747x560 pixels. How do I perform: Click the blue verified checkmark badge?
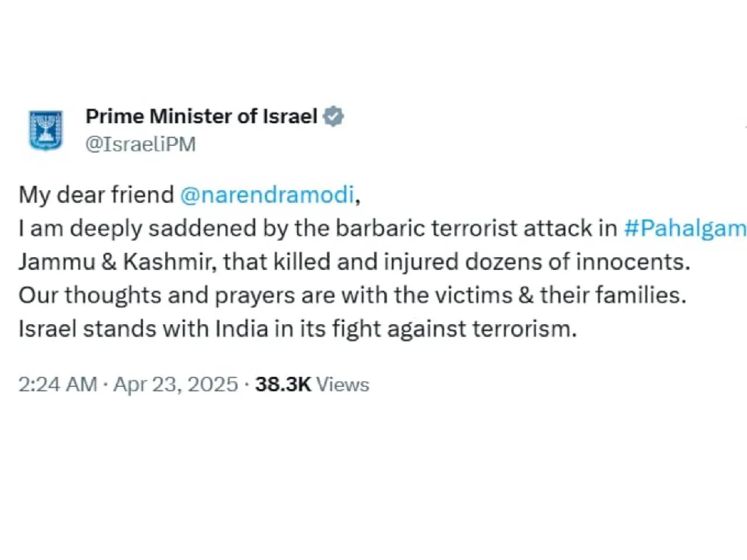(333, 117)
